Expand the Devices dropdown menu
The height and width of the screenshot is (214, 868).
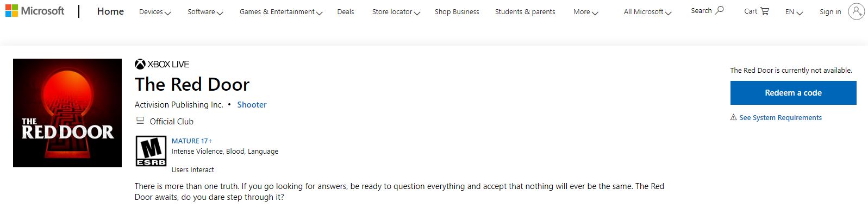[x=155, y=11]
